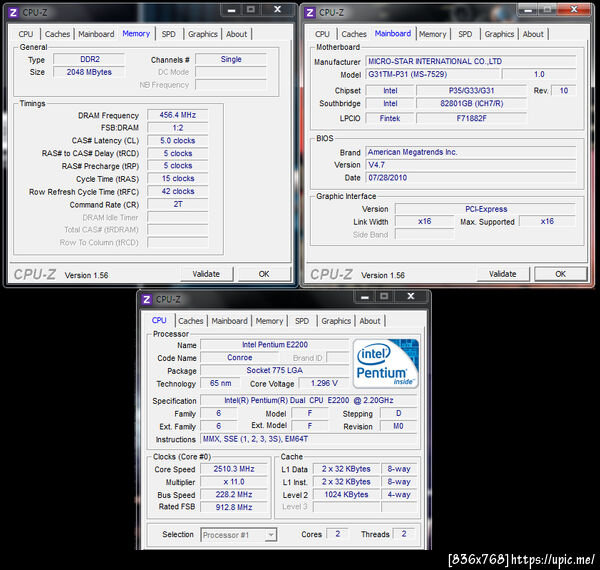Click the Core Voltage 1.296 V value

[x=324, y=383]
